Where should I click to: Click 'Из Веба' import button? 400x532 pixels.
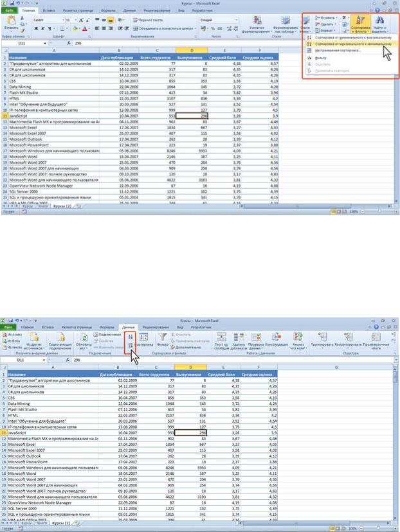coord(12,341)
